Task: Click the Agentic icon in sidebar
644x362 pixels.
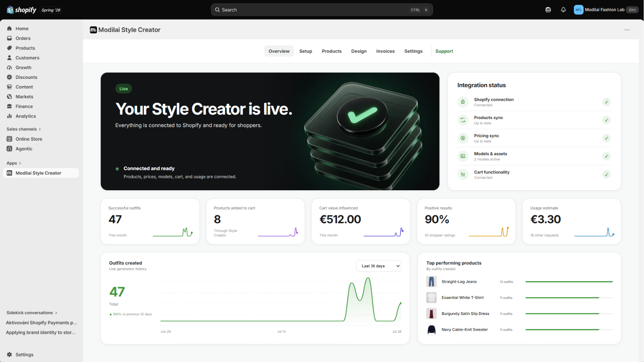Action: (9, 148)
